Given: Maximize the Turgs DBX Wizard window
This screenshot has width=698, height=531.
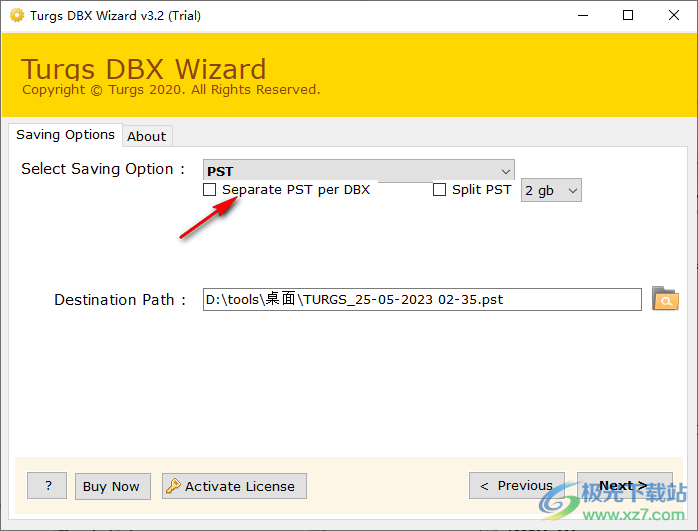Looking at the screenshot, I should pos(628,16).
